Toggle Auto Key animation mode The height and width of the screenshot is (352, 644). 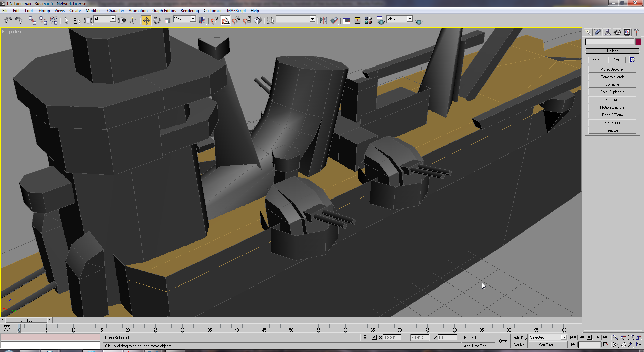coord(520,337)
